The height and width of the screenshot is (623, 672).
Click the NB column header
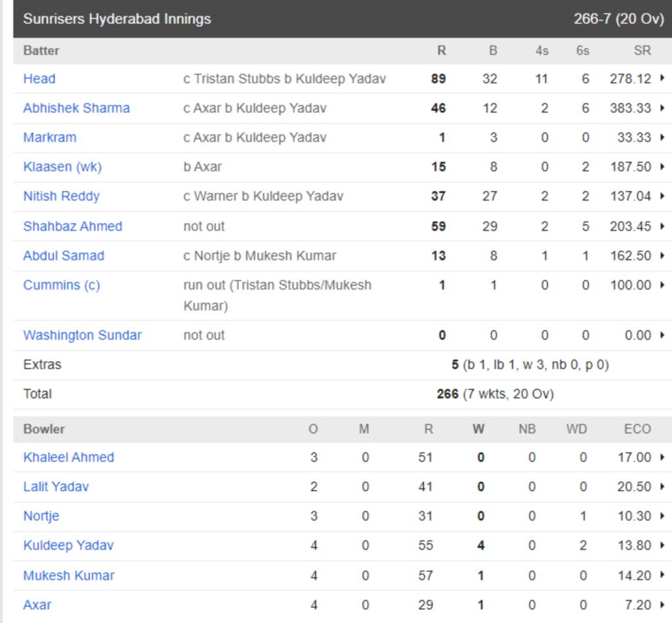527,429
